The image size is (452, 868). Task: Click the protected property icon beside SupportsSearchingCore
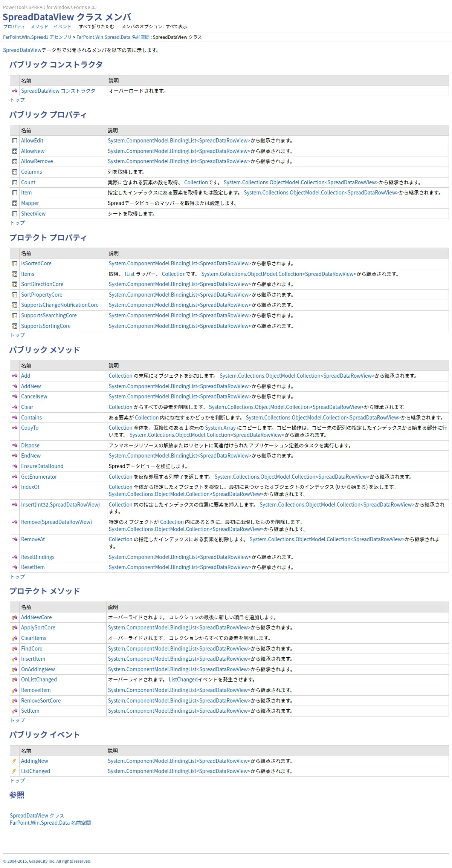15,315
